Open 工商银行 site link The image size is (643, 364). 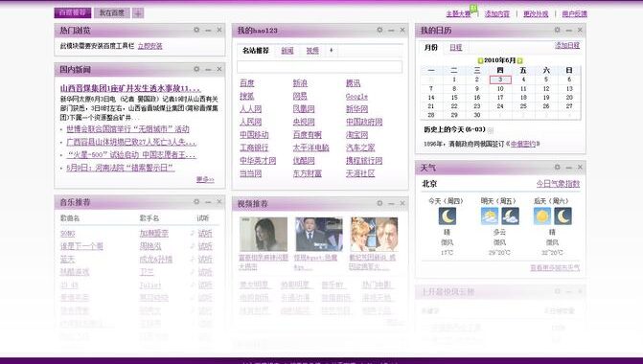(x=254, y=148)
